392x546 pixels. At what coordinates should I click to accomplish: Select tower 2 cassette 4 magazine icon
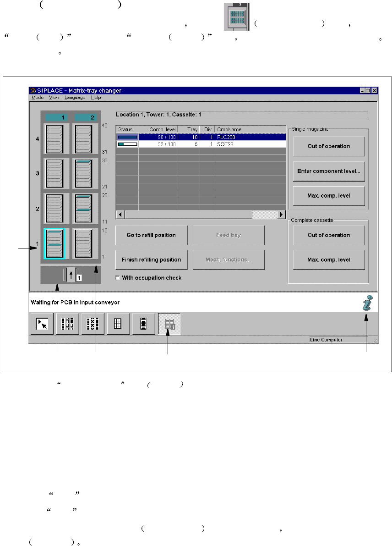[83, 139]
